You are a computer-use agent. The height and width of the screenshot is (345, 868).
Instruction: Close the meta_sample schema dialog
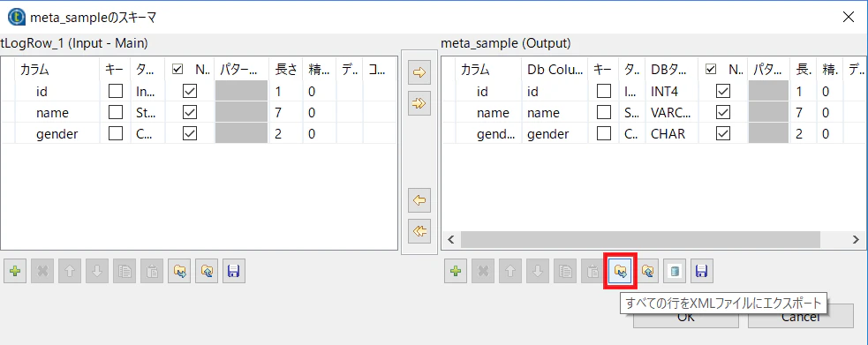tap(848, 17)
